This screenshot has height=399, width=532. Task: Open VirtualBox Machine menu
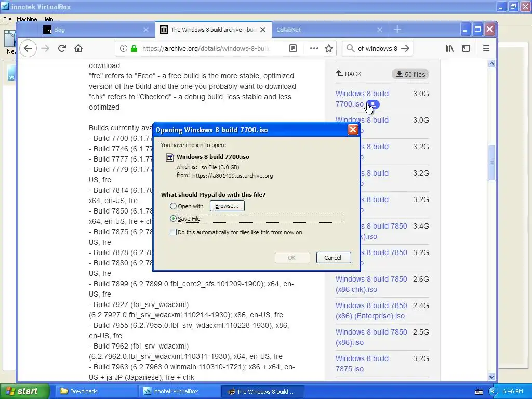tap(27, 19)
